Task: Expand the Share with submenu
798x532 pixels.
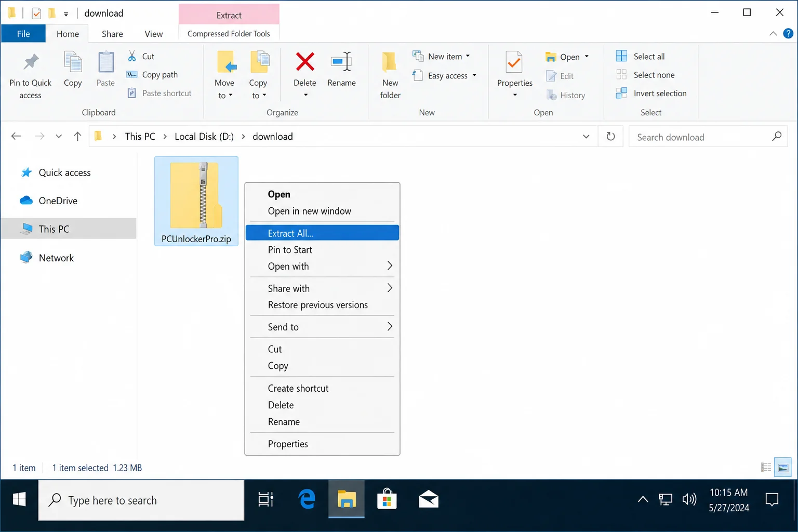Action: point(322,288)
